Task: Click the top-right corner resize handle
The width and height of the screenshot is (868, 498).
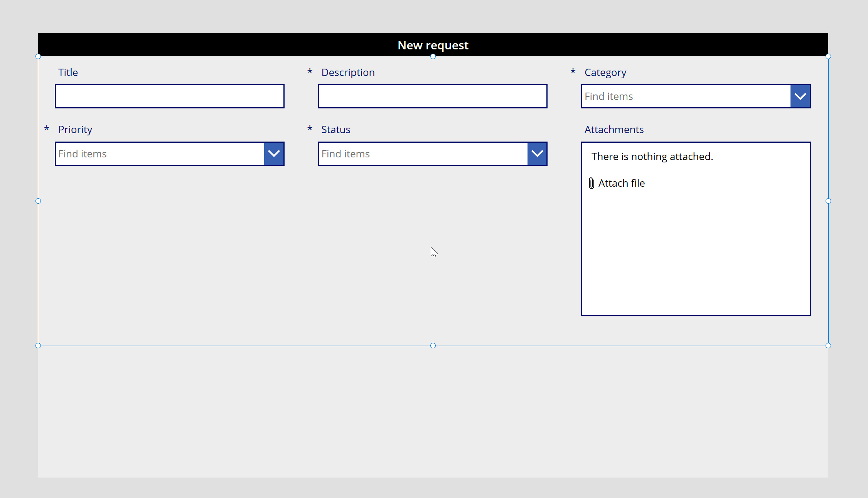Action: click(828, 56)
